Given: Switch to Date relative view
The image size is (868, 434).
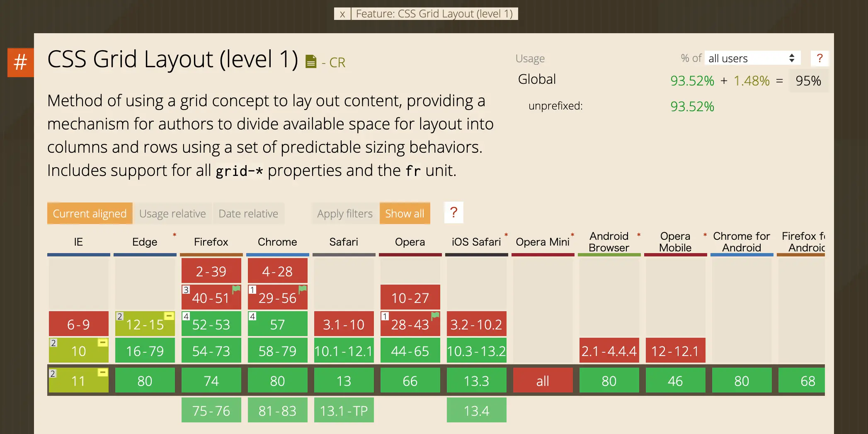Looking at the screenshot, I should pyautogui.click(x=248, y=214).
